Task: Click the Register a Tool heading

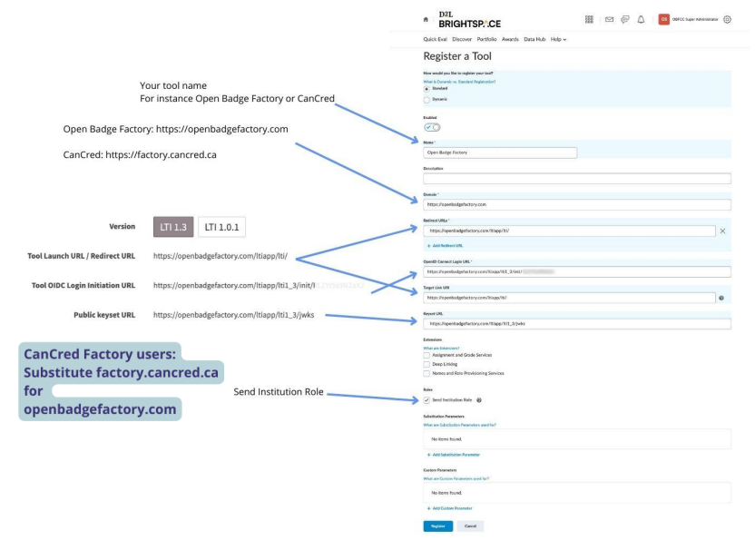Action: click(x=457, y=56)
